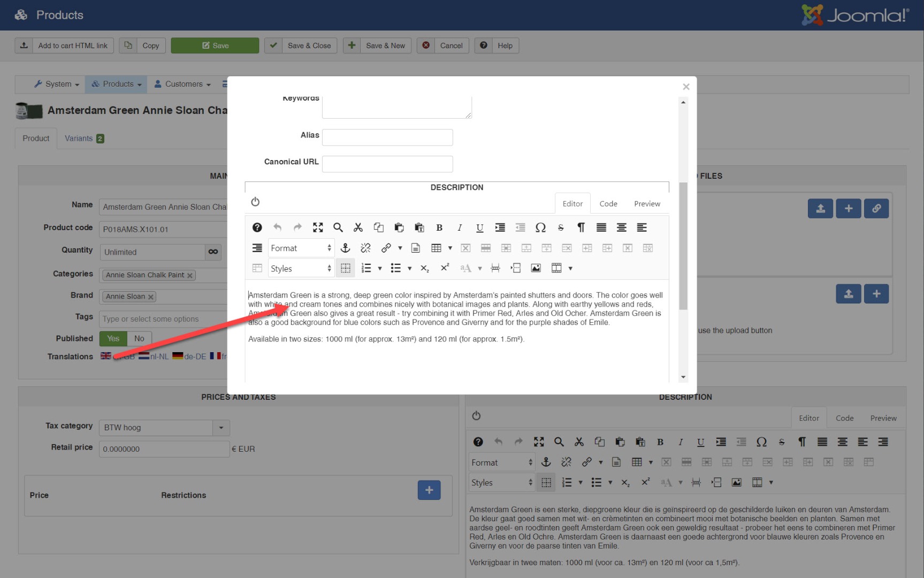Expand the bullet list style arrow in the dialog
This screenshot has height=578, width=924.
point(410,269)
